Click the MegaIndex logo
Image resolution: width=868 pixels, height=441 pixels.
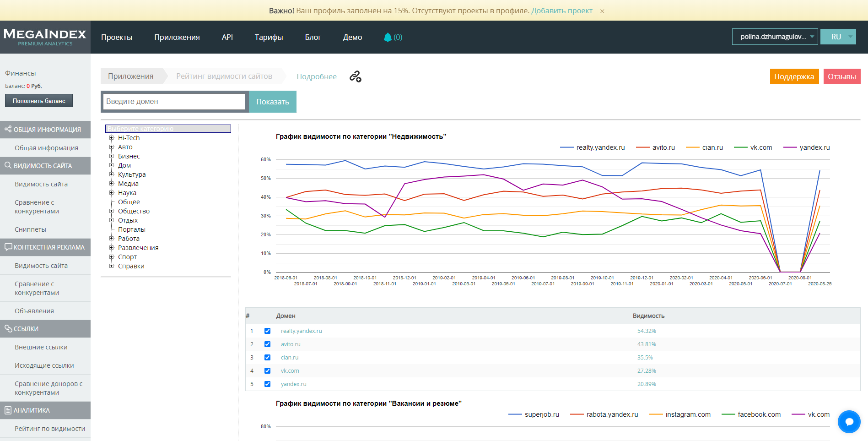(45, 37)
